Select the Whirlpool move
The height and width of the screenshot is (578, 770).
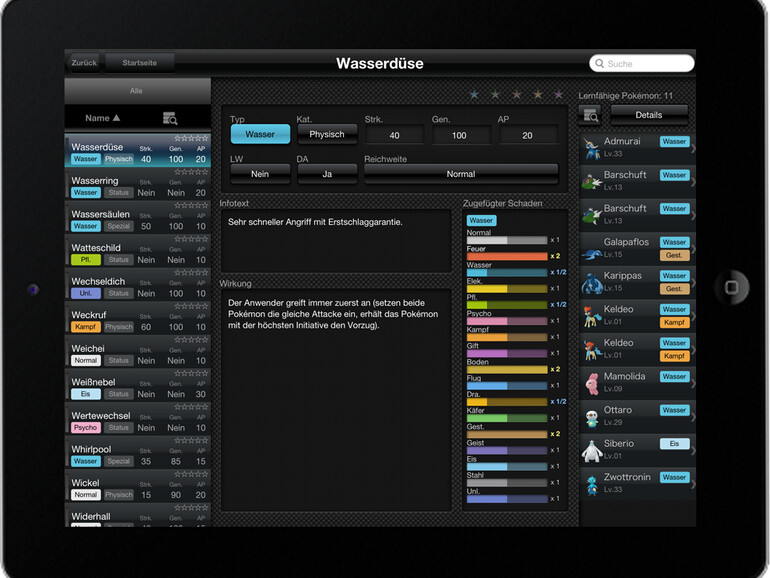(x=138, y=453)
